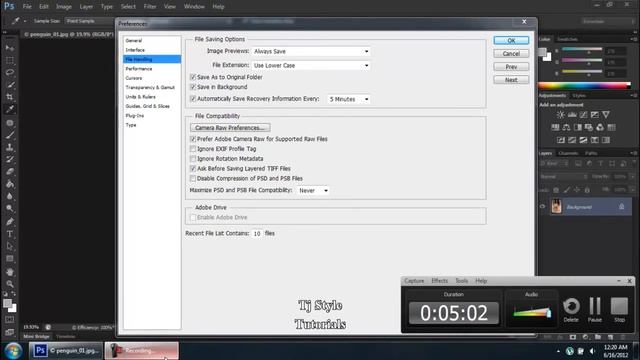This screenshot has width=640, height=360.
Task: Switch to the Swatches tab
Action: [567, 39]
